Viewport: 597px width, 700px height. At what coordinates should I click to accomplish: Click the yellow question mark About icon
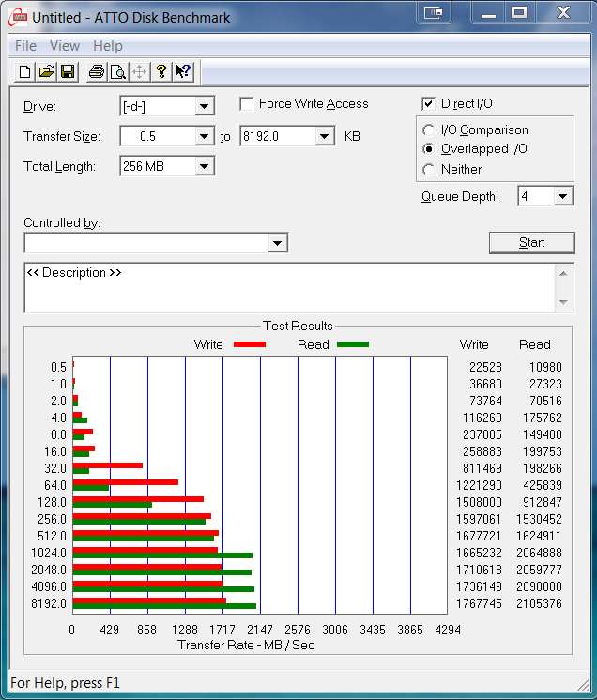click(x=161, y=72)
